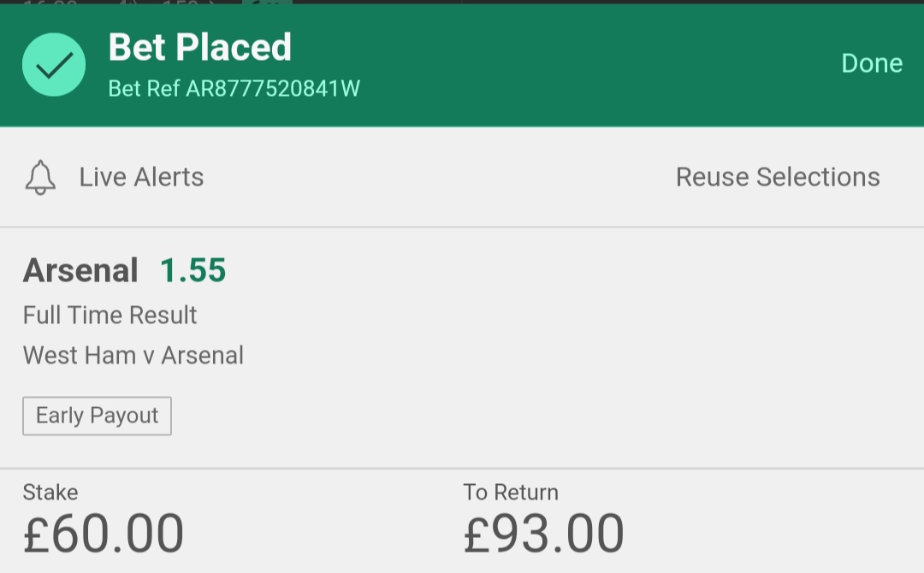Tap the £93.00 return amount
The height and width of the screenshot is (573, 924).
(x=543, y=534)
